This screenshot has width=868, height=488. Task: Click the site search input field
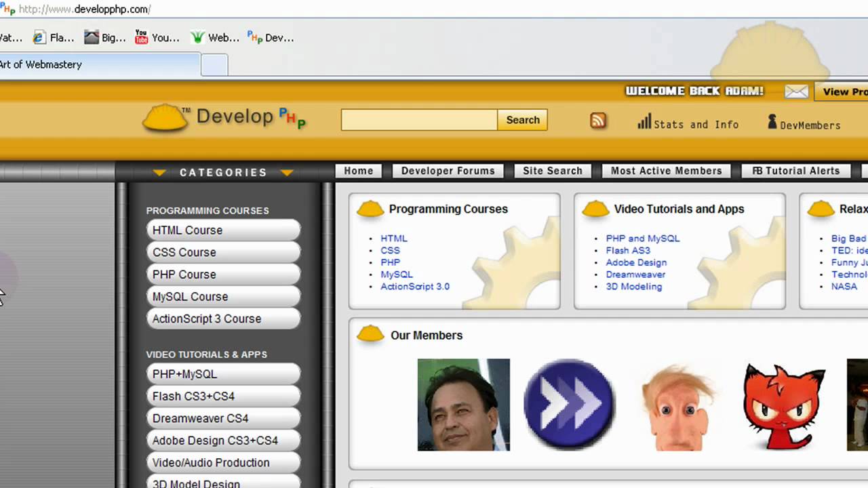tap(419, 120)
